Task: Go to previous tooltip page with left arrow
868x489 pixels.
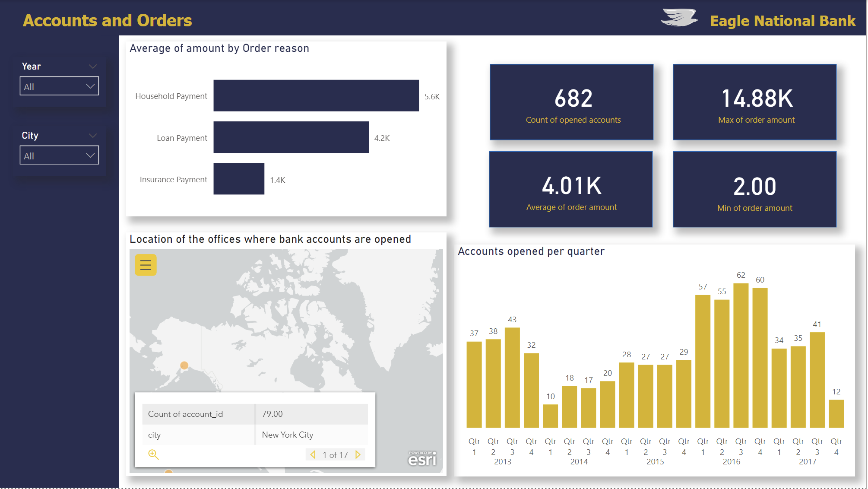Action: 313,454
